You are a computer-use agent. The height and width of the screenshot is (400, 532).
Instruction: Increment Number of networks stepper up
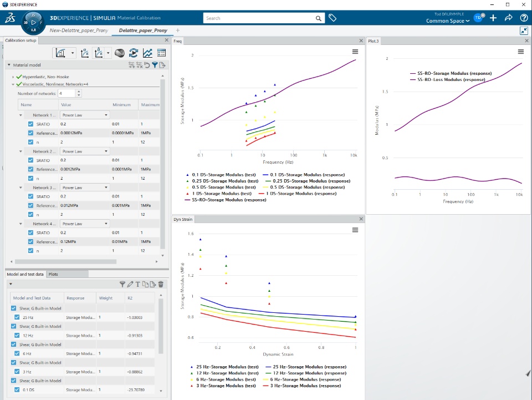point(79,91)
